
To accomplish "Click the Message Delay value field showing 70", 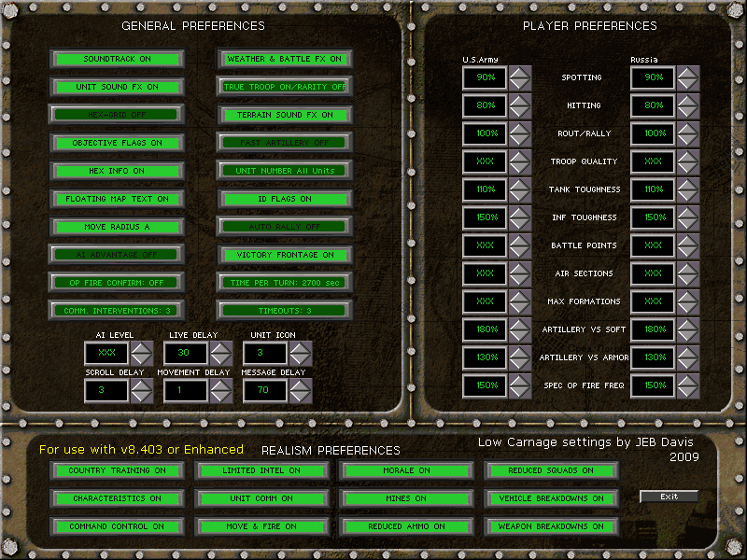I will (265, 390).
